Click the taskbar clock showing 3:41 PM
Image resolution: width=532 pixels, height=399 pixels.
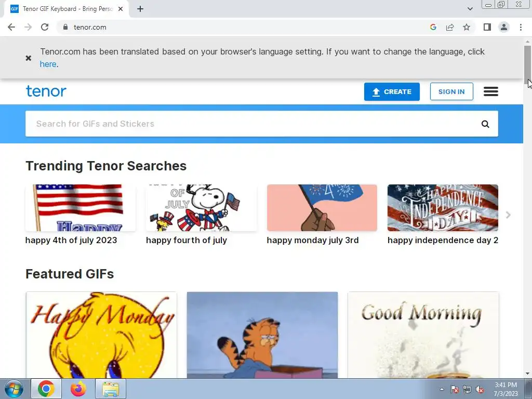tap(506, 389)
